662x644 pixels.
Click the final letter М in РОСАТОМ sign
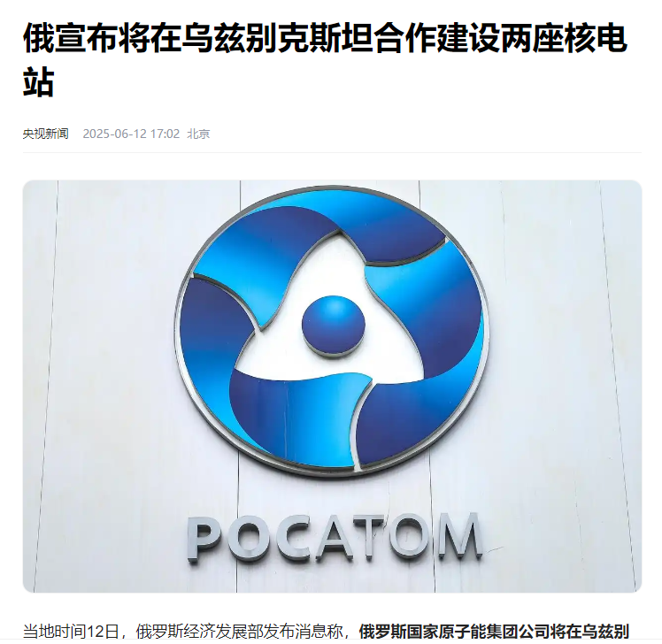click(460, 535)
